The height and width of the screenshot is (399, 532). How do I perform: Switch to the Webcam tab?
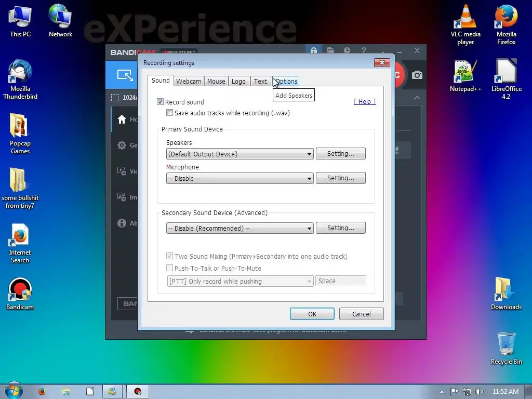[x=189, y=82]
